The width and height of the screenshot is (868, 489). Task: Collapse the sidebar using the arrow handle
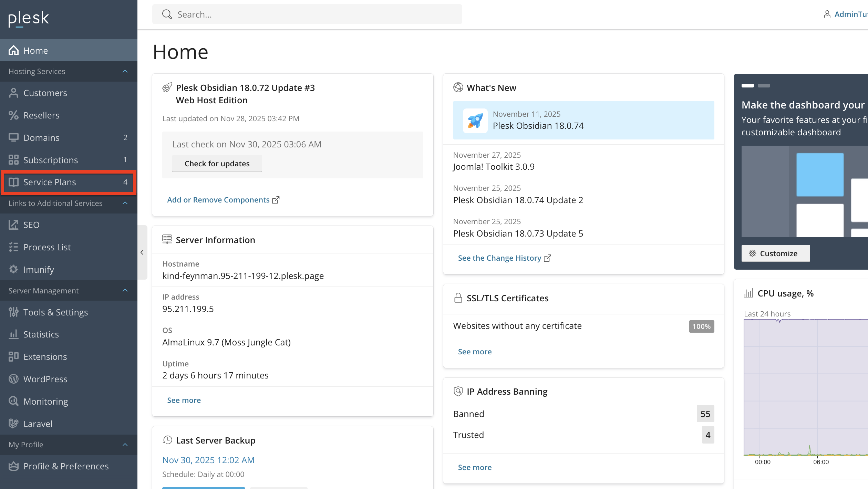(142, 252)
